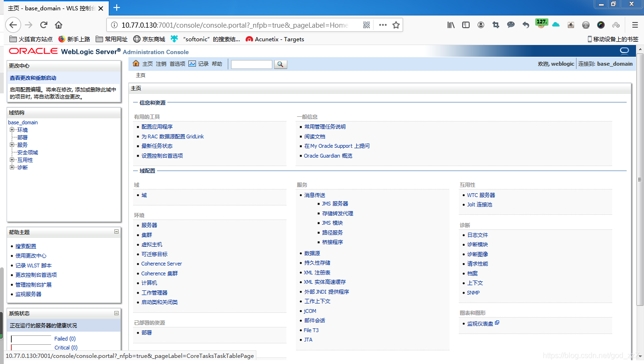Image resolution: width=644 pixels, height=364 pixels.
Task: Open the WTC 服务器 link
Action: (481, 195)
